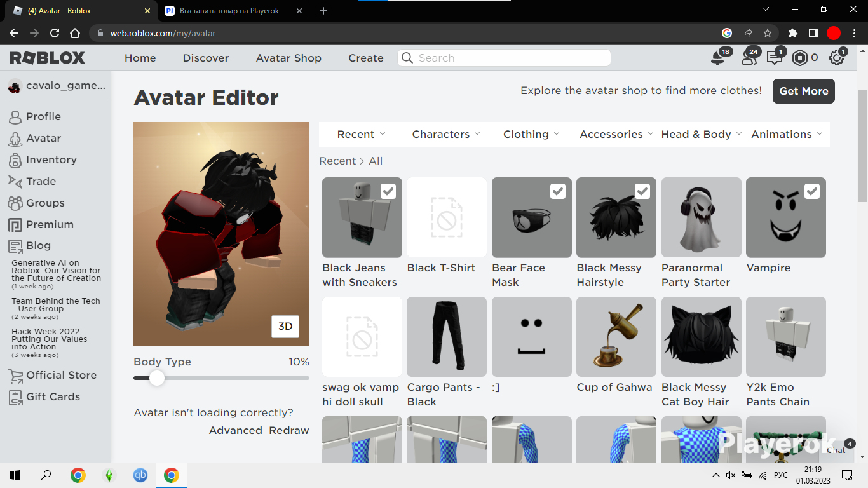Click the Body Type slider handle
The image size is (868, 488).
[x=156, y=378]
